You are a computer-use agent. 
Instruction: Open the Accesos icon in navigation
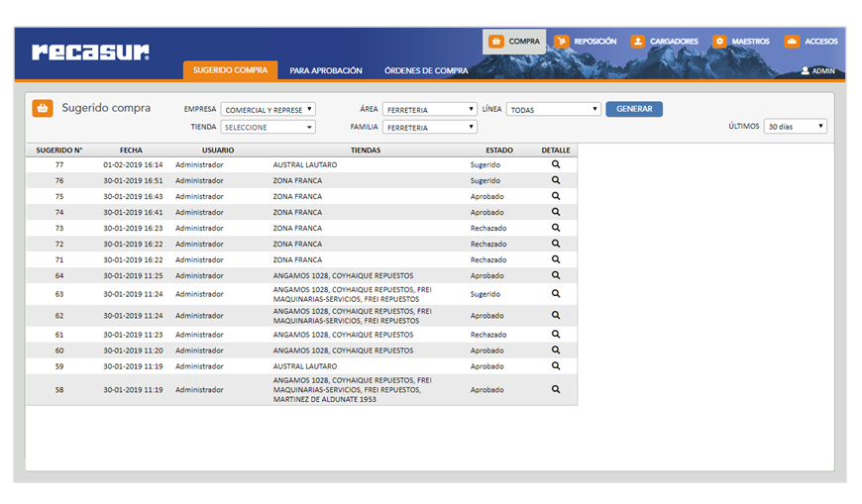point(792,42)
